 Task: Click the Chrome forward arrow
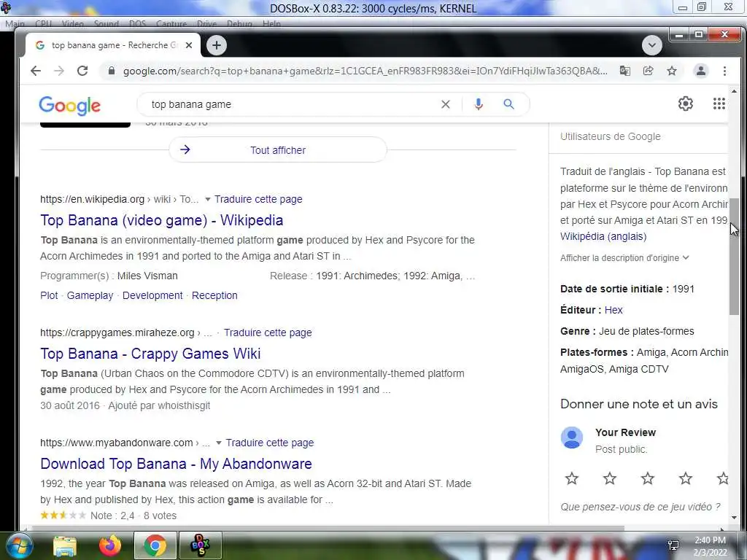[x=59, y=71]
